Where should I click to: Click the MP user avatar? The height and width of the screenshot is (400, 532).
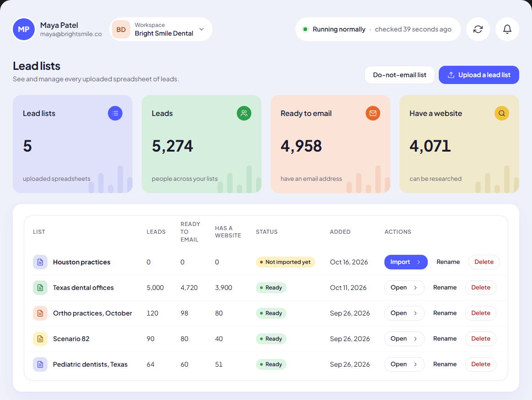[24, 29]
